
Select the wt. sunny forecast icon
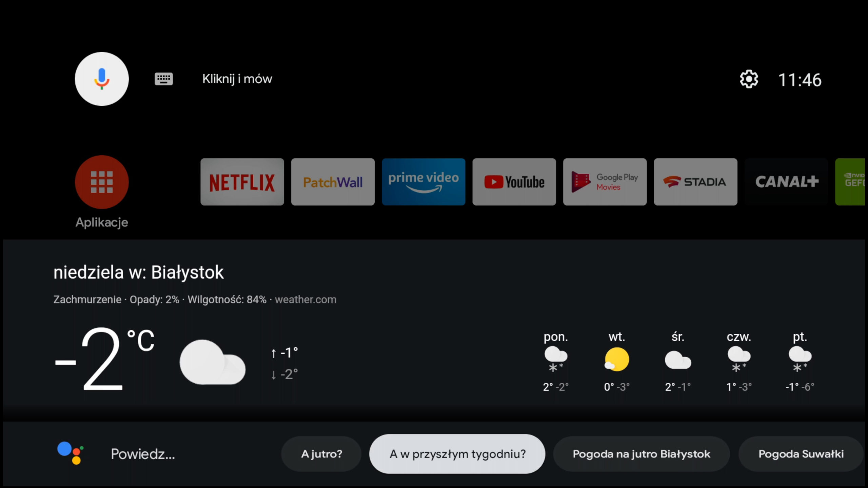coord(617,359)
